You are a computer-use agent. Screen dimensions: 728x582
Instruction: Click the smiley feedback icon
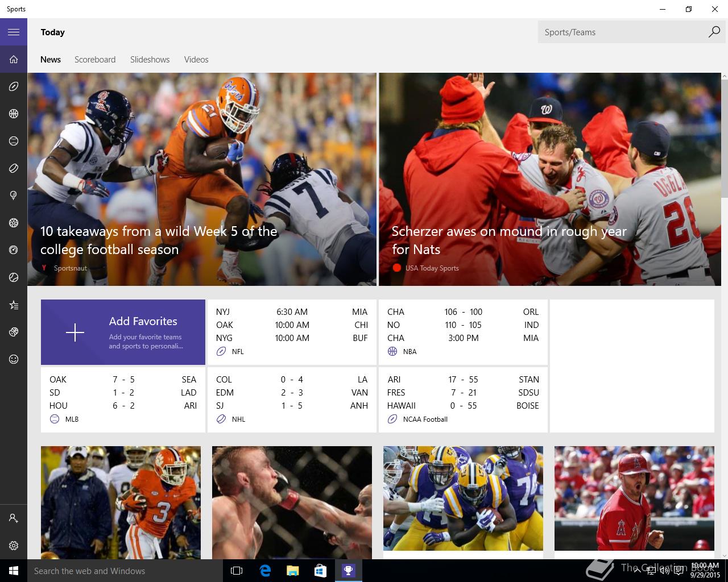coord(14,359)
